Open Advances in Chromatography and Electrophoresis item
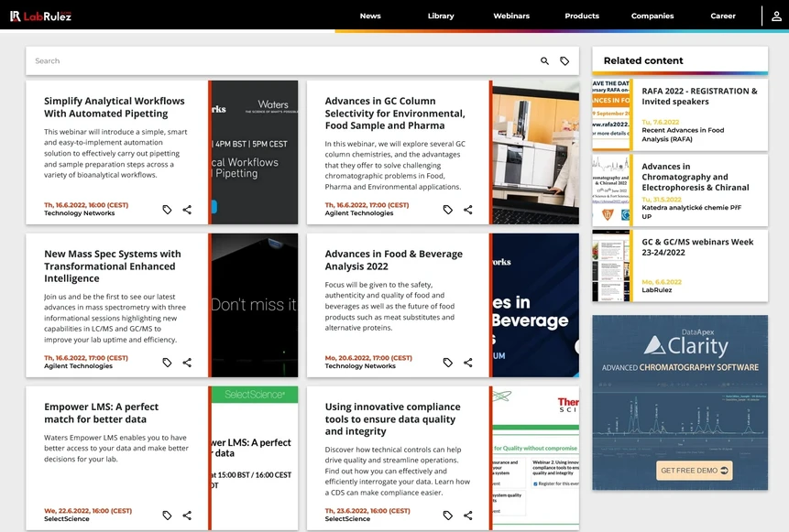789x532 pixels. tap(696, 177)
